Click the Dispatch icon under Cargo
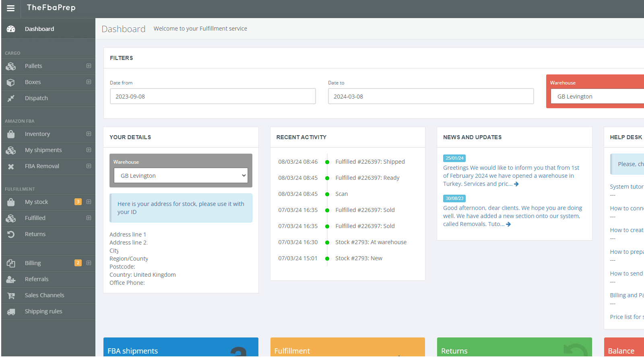644x362 pixels. click(x=11, y=98)
